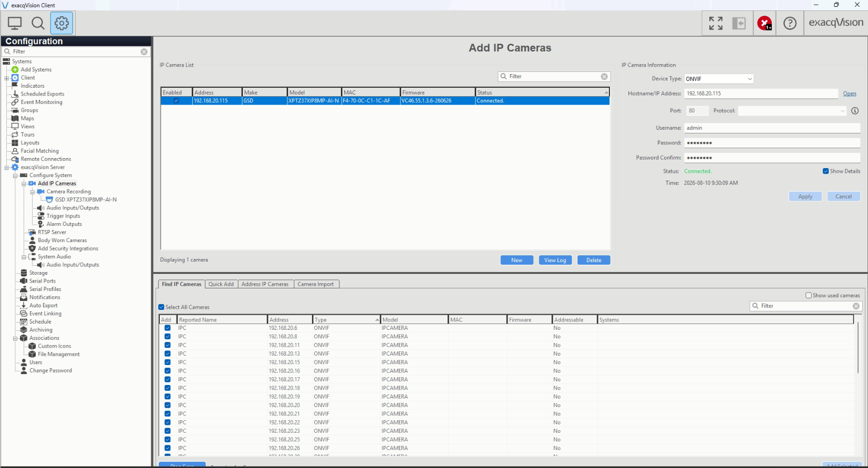Toggle Enabled checkbox for 192.168.20.115
The image size is (868, 468).
tap(176, 101)
